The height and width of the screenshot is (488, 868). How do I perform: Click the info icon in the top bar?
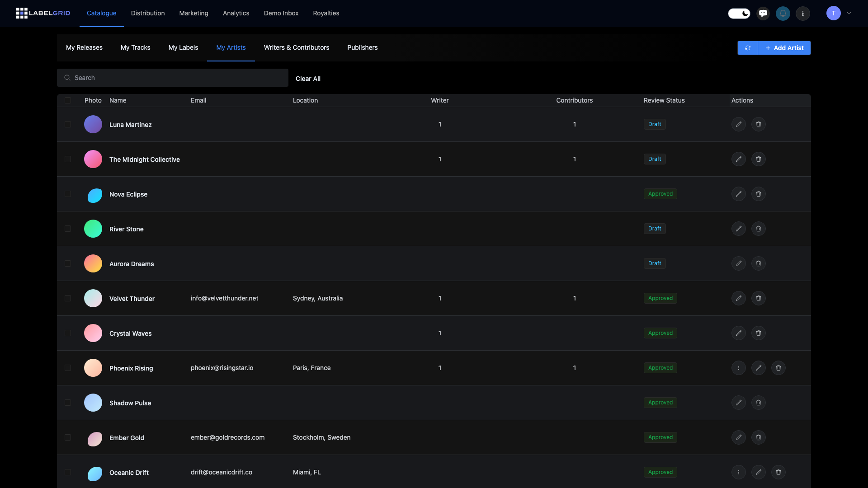click(803, 13)
